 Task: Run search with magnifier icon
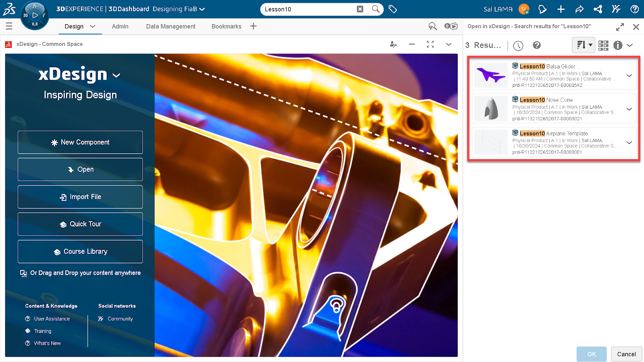coord(376,9)
